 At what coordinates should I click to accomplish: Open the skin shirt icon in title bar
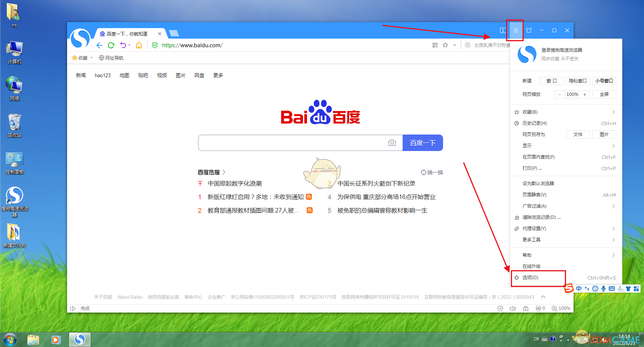(x=529, y=30)
